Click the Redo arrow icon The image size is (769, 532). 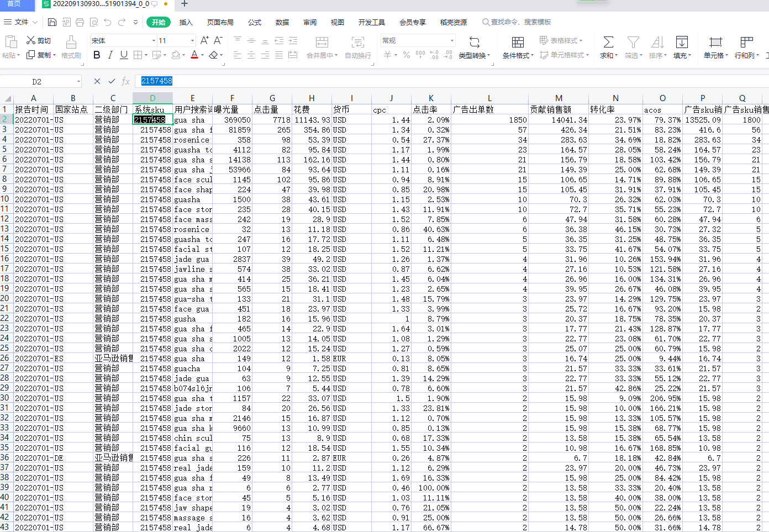click(x=122, y=22)
